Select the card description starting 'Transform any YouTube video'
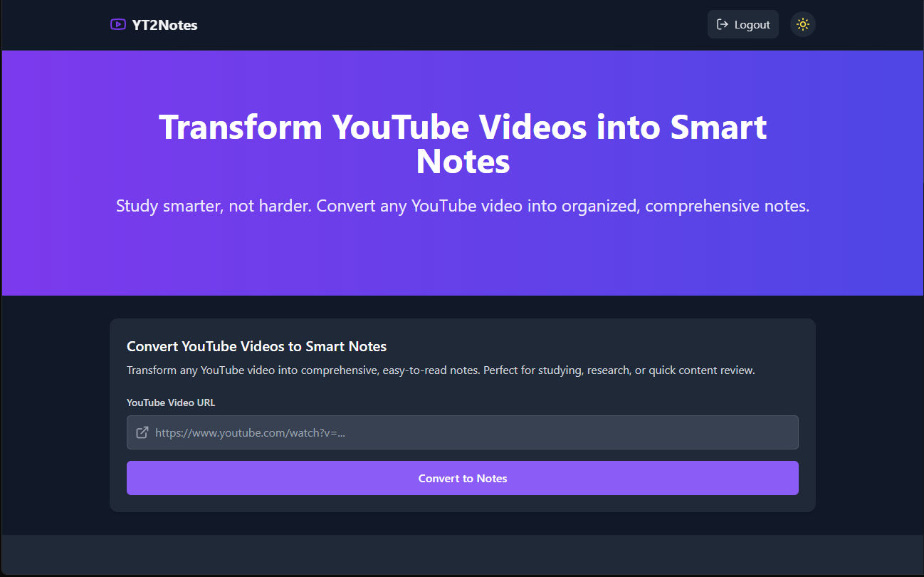Screen dimensions: 924x577 (x=441, y=370)
